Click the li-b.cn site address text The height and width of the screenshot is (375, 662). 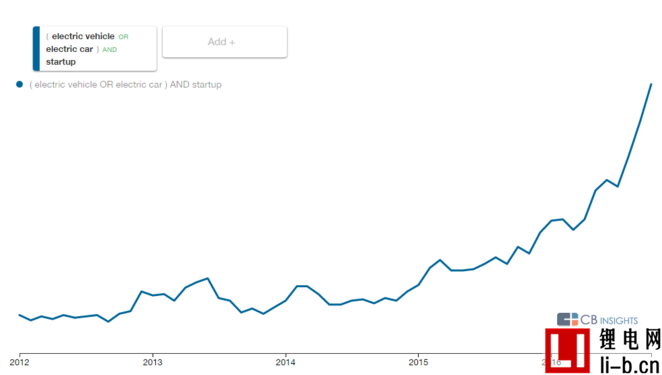point(629,365)
